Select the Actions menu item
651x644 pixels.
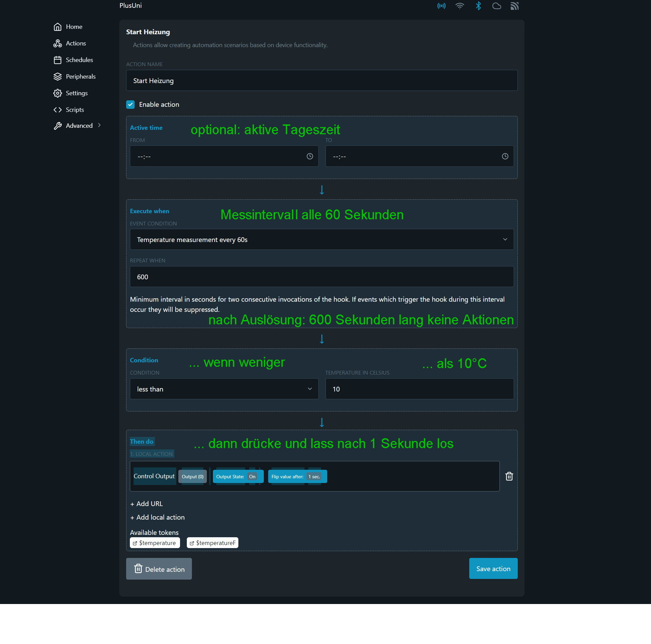click(x=76, y=42)
